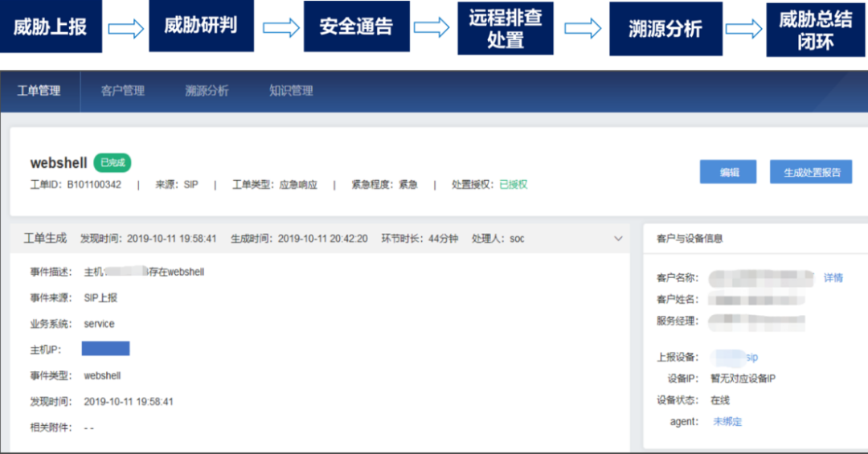Screen dimensions: 868x454
Task: Switch to 客户管理 tab
Action: (123, 91)
